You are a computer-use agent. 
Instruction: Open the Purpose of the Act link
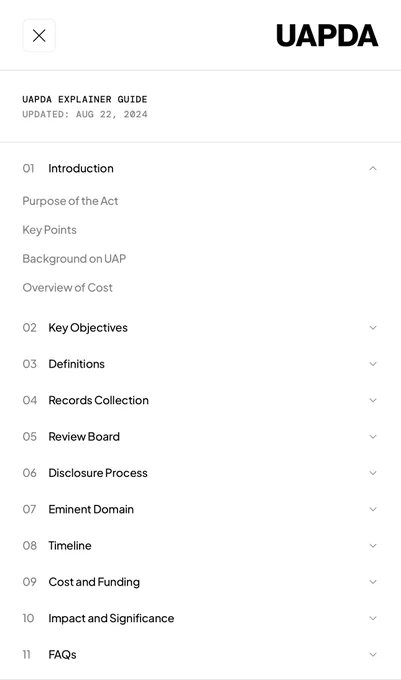coord(70,201)
